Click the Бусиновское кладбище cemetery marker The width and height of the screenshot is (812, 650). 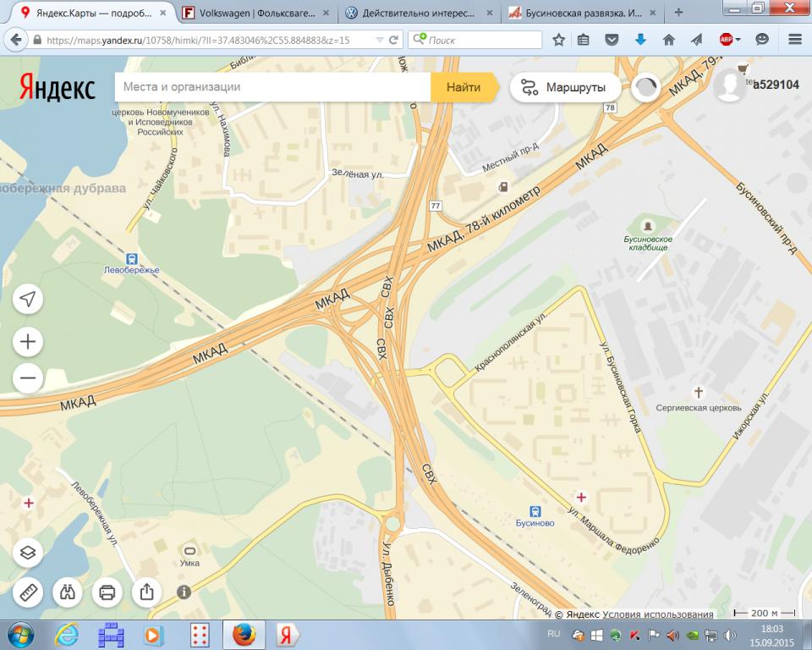[647, 226]
